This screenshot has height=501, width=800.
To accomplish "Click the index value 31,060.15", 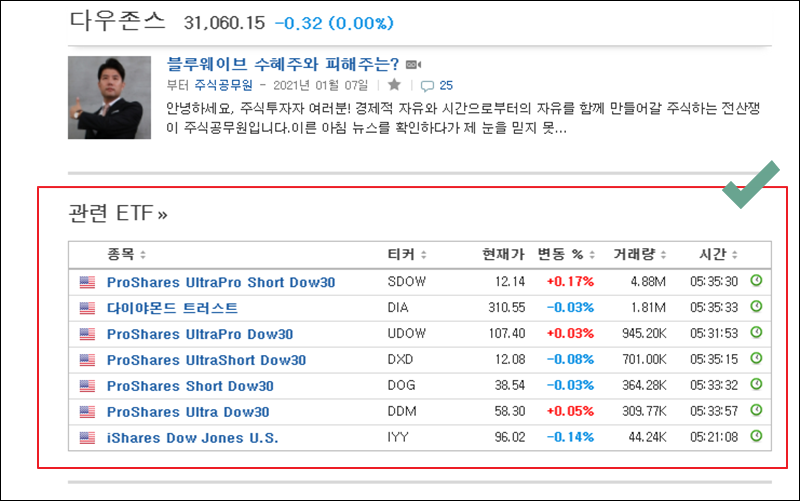I will pyautogui.click(x=224, y=23).
